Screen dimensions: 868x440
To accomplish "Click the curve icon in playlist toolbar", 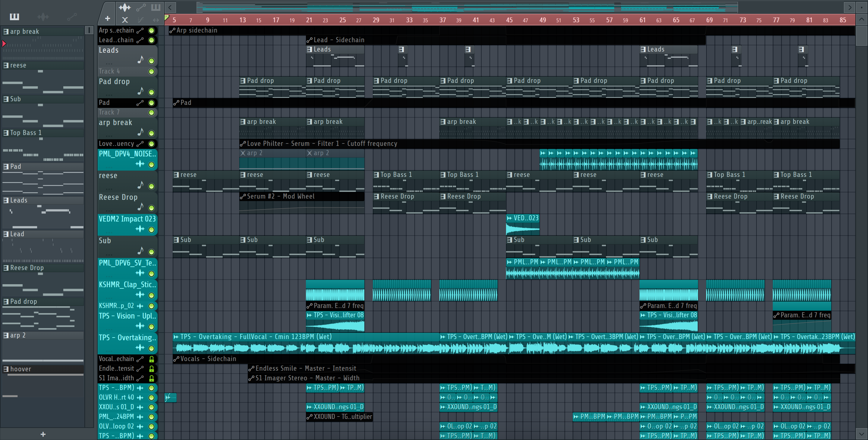I will tap(141, 20).
